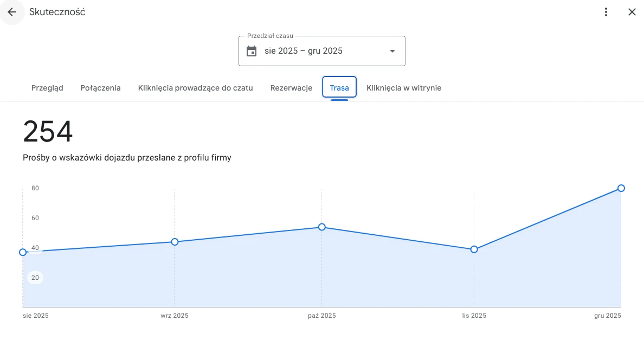Go to the Rezerwacje tab
The height and width of the screenshot is (340, 644).
point(291,88)
